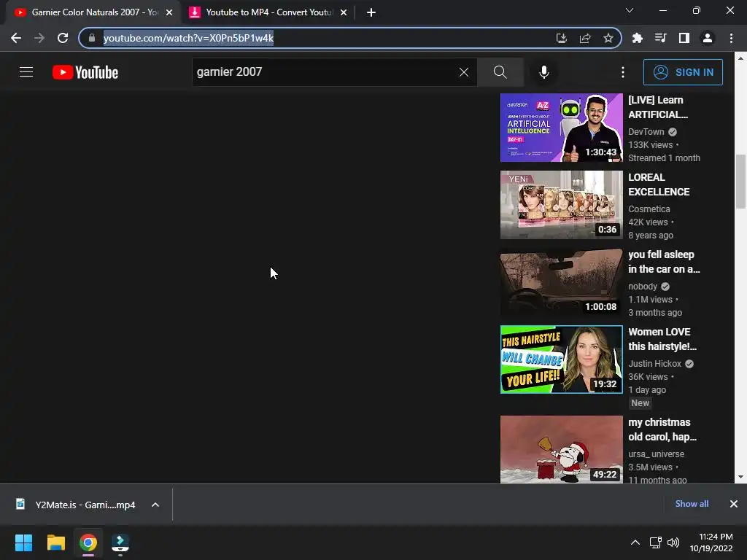Open a new browser tab
This screenshot has width=747, height=560.
click(371, 12)
